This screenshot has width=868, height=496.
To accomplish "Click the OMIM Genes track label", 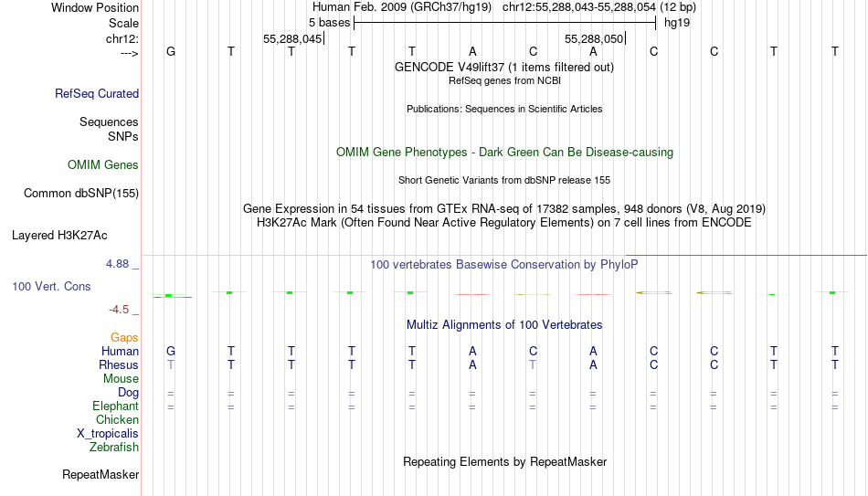I will [103, 165].
